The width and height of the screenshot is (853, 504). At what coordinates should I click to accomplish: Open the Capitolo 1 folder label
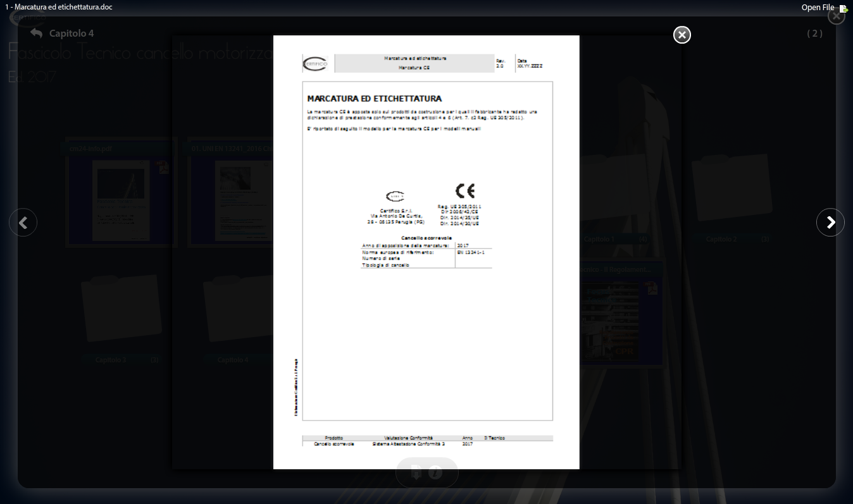598,240
